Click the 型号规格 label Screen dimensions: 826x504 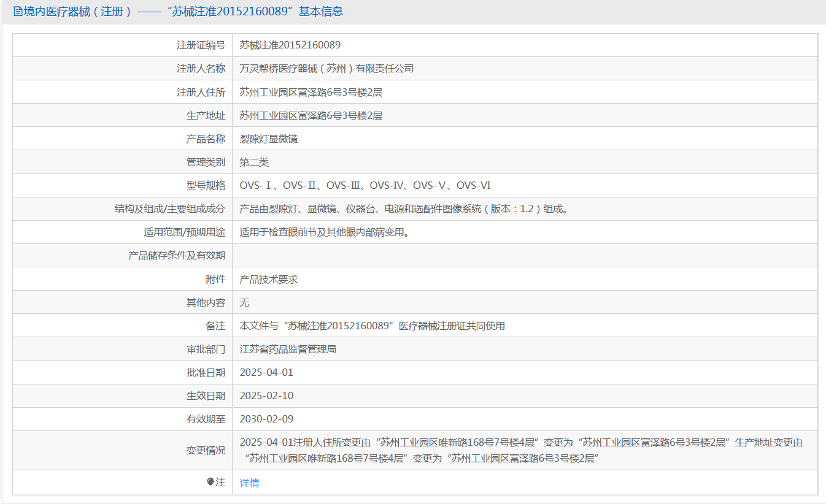[206, 185]
